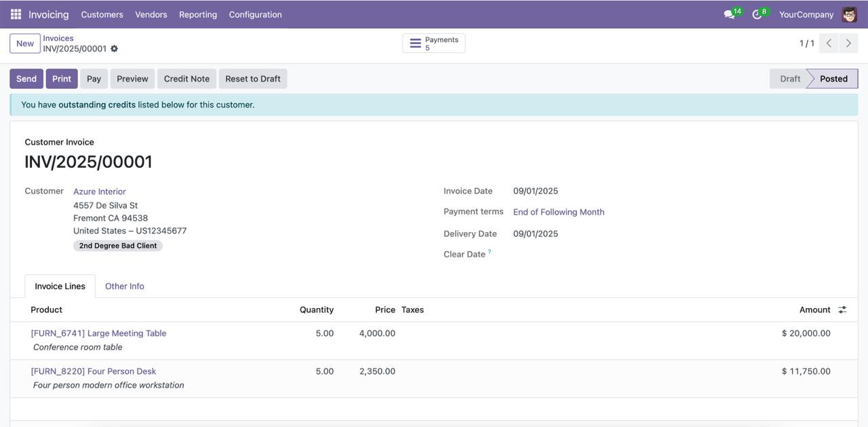Go to next record arrow
This screenshot has height=427, width=868.
click(x=848, y=43)
